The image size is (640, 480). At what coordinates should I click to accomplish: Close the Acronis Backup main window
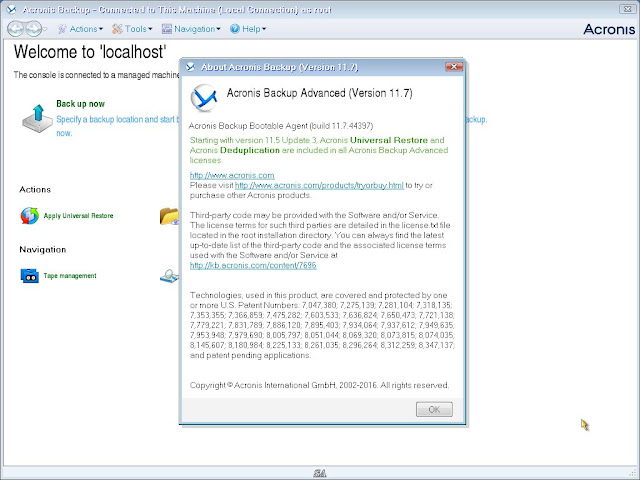point(627,9)
